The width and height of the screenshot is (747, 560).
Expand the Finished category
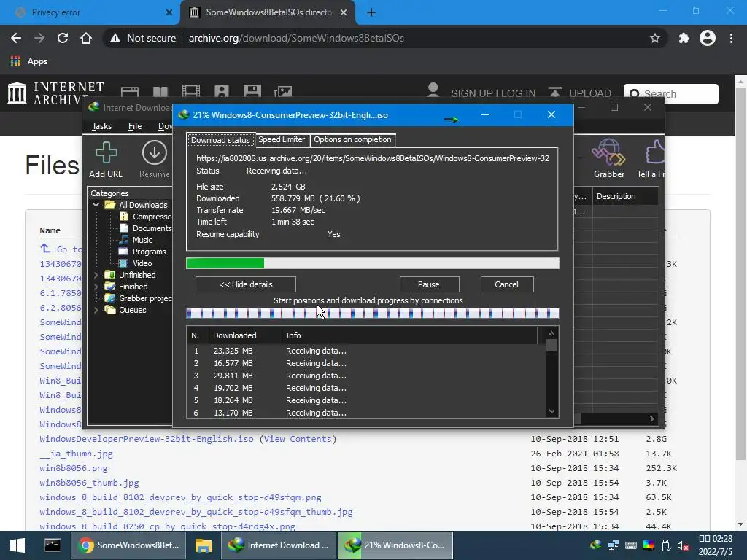coord(96,287)
